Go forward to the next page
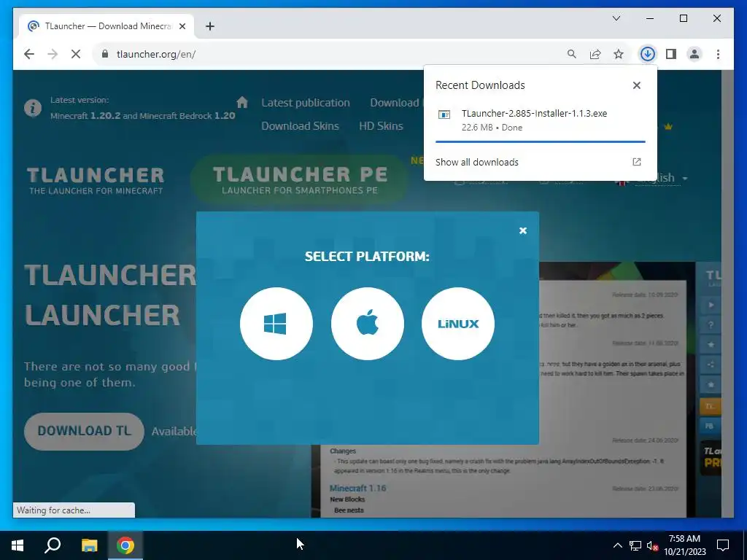 pyautogui.click(x=53, y=54)
